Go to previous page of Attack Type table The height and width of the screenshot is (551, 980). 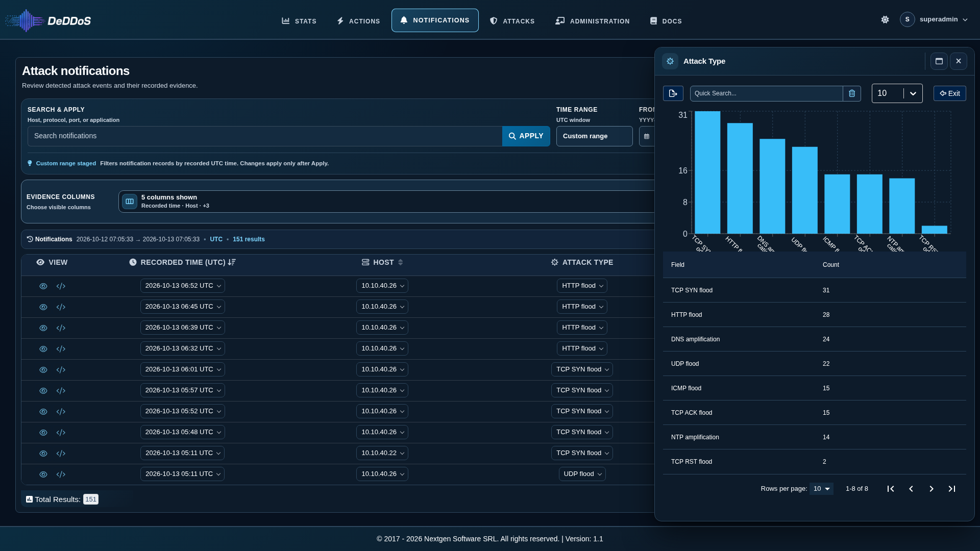(911, 489)
